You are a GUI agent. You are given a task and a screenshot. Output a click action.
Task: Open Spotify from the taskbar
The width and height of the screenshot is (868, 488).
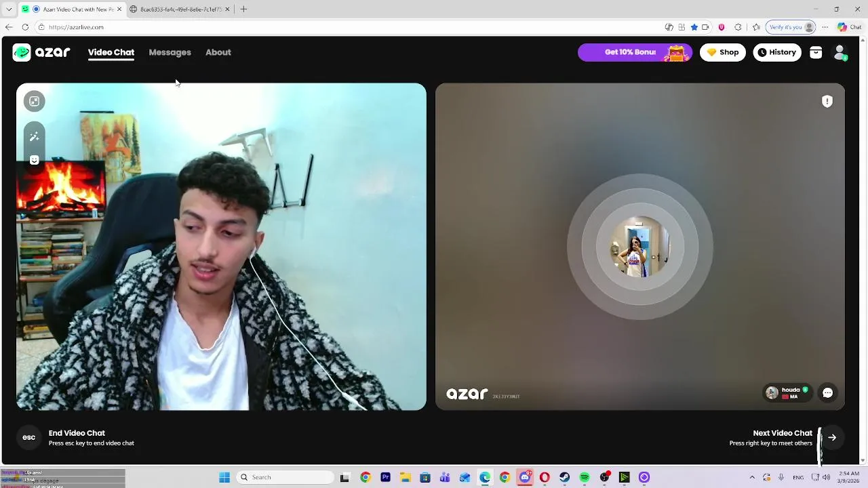(585, 477)
